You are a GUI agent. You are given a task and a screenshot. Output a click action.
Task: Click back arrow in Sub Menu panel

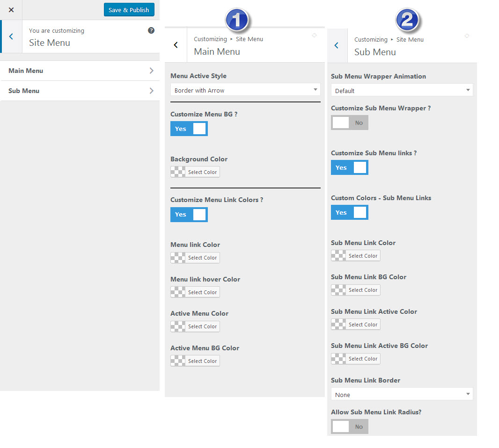[337, 45]
